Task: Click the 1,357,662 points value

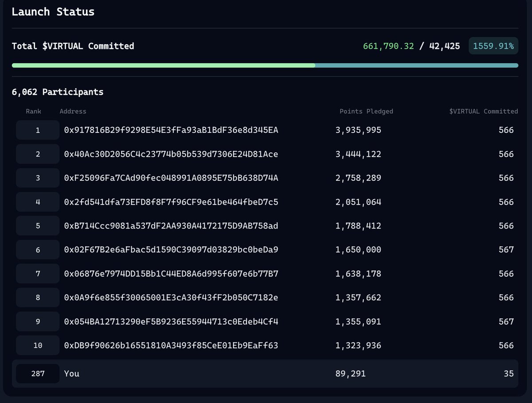Action: click(x=358, y=298)
